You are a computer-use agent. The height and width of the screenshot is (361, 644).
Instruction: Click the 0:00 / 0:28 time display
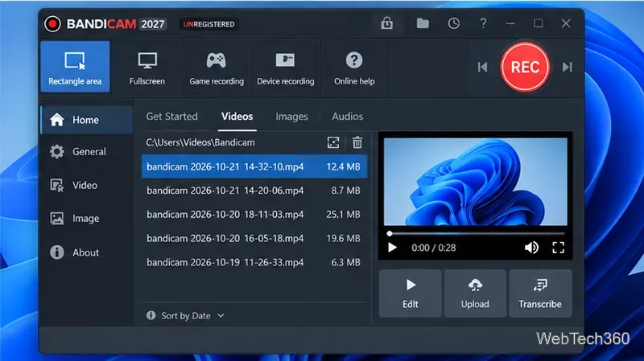click(434, 248)
